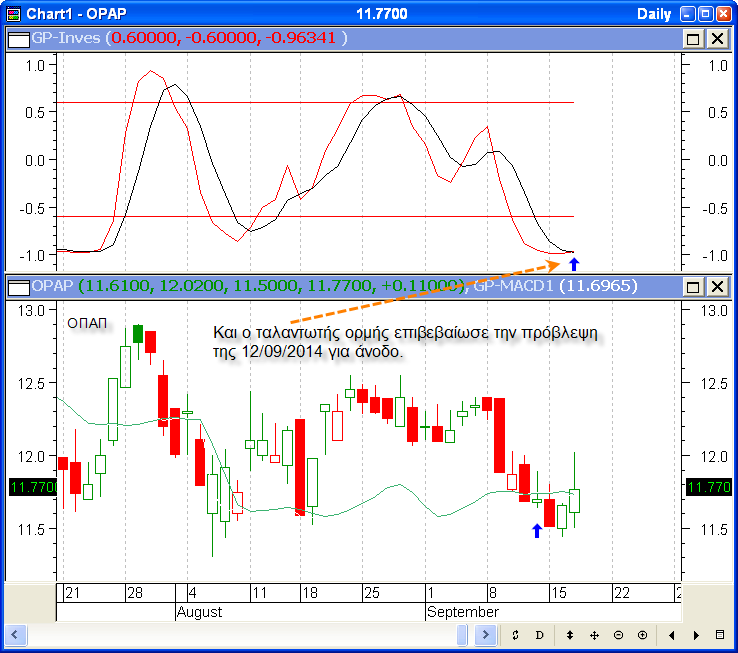Maximize the OPAP price pane
Screen dimensions: 738x653
click(x=693, y=287)
